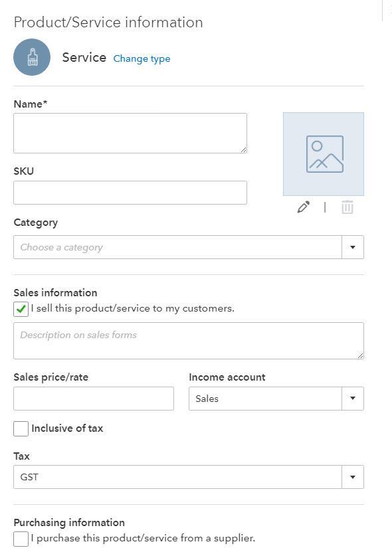Click the description box resize handle
The image size is (392, 558).
pos(360,355)
